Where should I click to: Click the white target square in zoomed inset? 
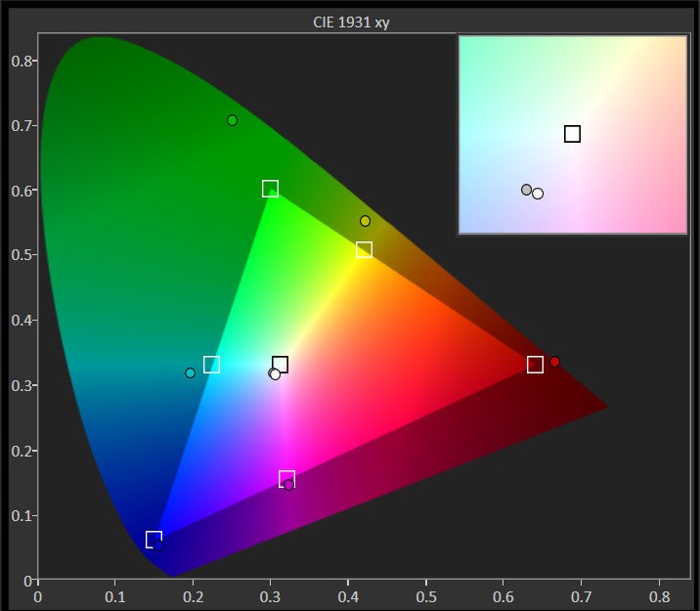(572, 134)
